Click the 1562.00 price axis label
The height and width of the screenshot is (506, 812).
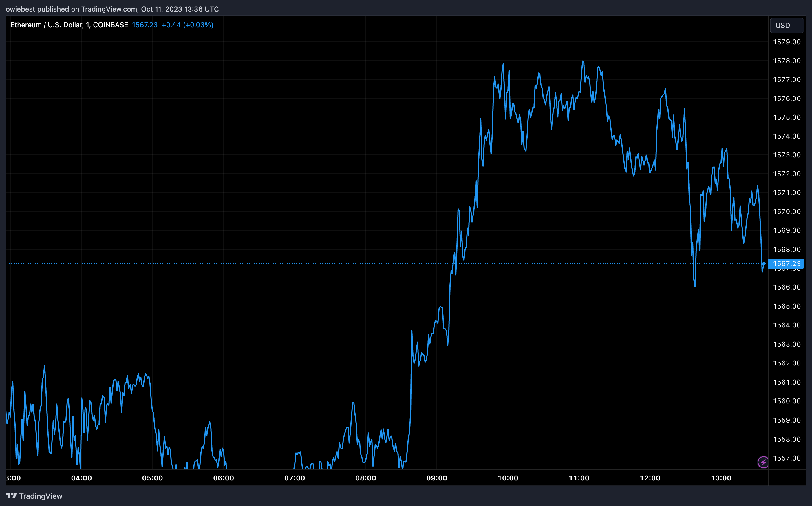pyautogui.click(x=787, y=363)
